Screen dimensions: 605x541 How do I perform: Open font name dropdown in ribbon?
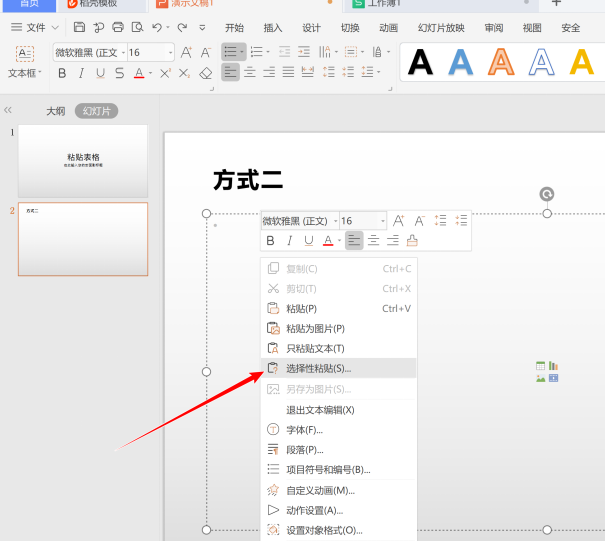pyautogui.click(x=123, y=52)
